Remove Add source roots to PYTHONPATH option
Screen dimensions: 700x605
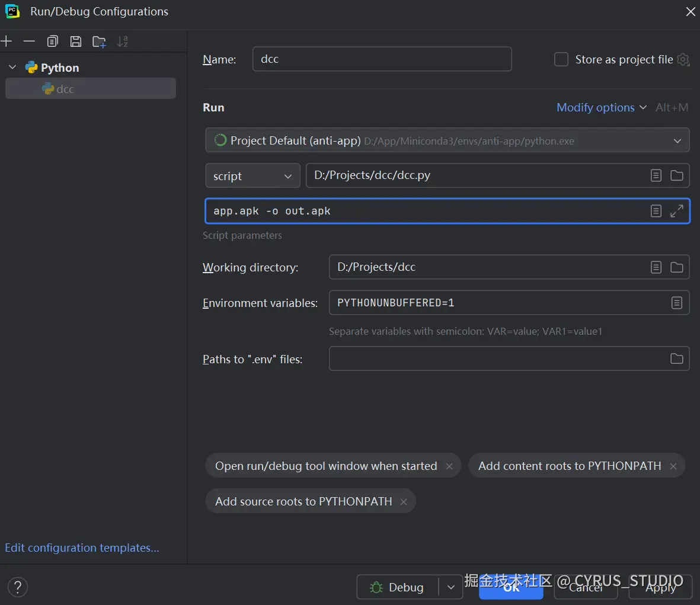404,502
